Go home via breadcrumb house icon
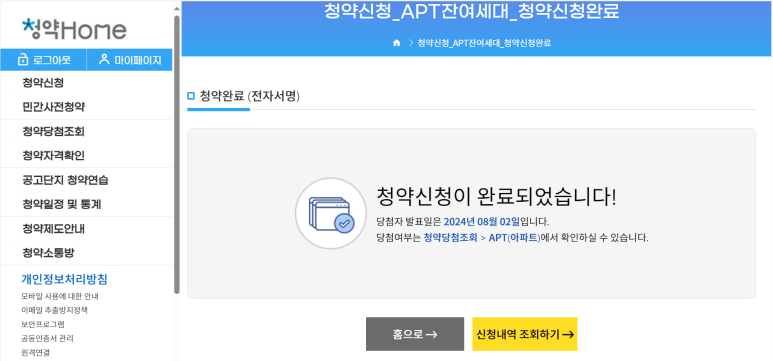Viewport: 773px width, 361px height. click(x=396, y=43)
